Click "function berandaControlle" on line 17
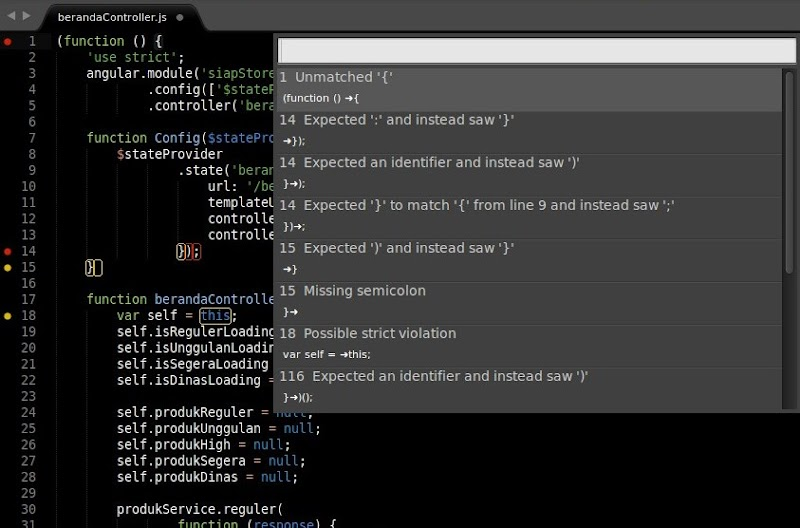The width and height of the screenshot is (800, 528). click(x=180, y=299)
